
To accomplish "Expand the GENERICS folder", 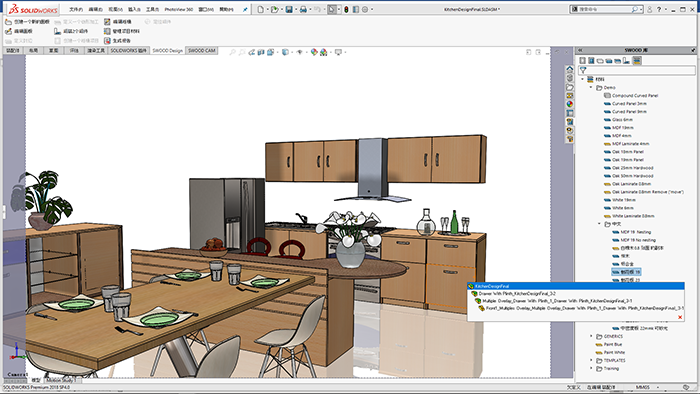I will [592, 336].
